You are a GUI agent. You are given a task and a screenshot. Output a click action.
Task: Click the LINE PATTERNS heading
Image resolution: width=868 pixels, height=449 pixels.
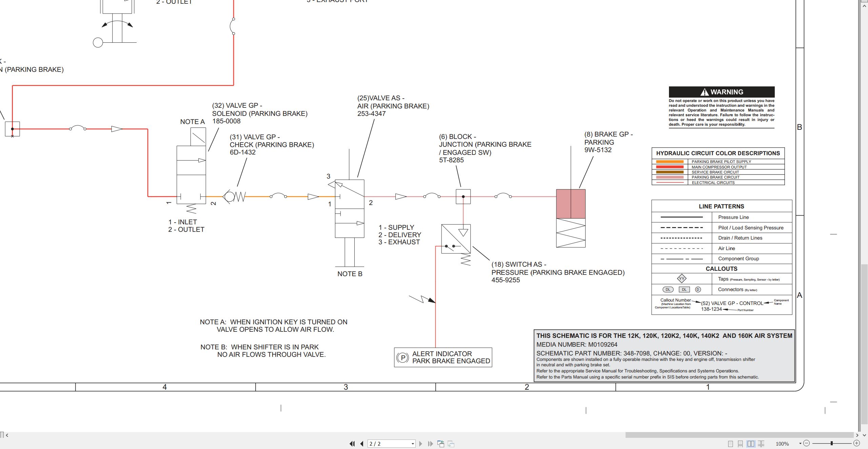click(721, 206)
